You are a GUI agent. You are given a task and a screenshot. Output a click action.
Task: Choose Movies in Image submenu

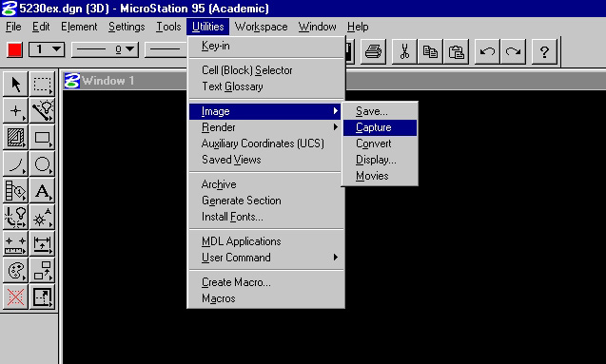[x=380, y=176]
